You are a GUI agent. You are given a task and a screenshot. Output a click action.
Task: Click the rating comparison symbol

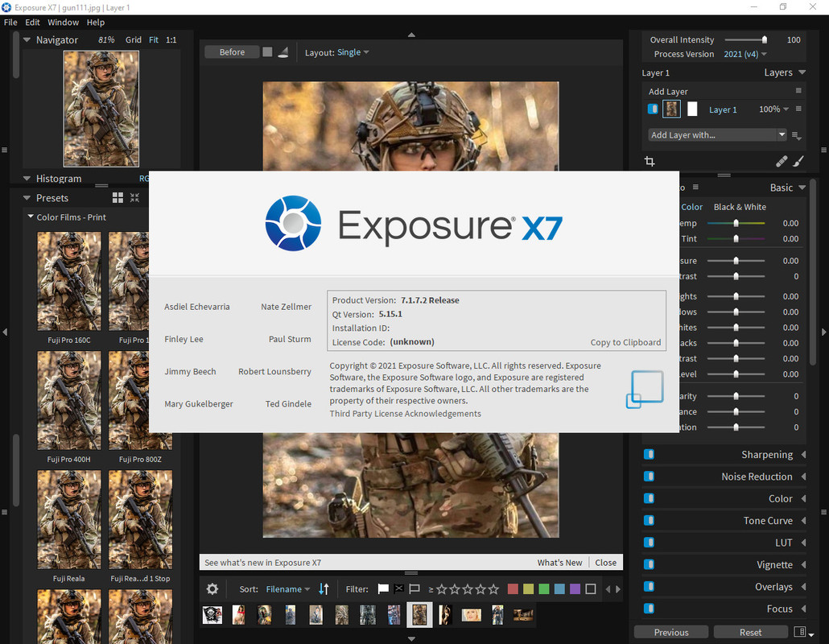coord(431,589)
